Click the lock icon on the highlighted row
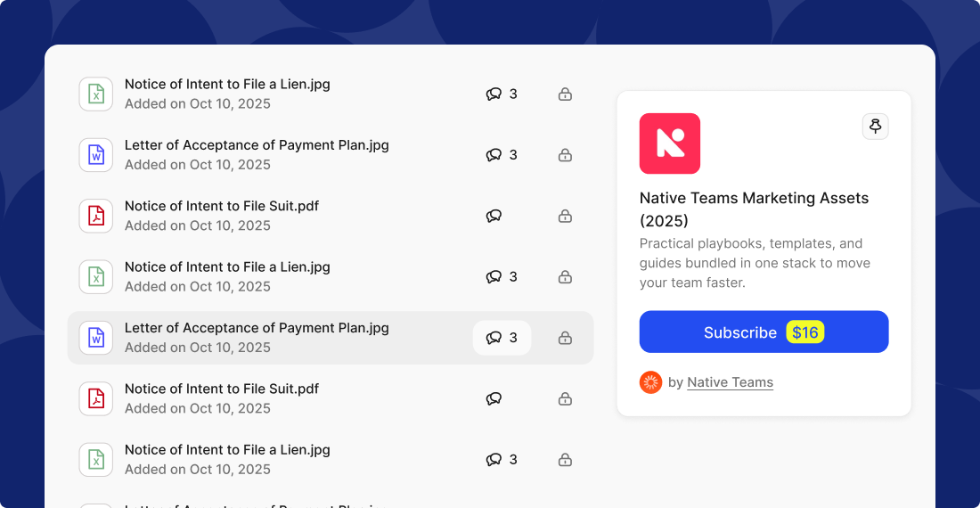The height and width of the screenshot is (508, 980). [x=565, y=338]
